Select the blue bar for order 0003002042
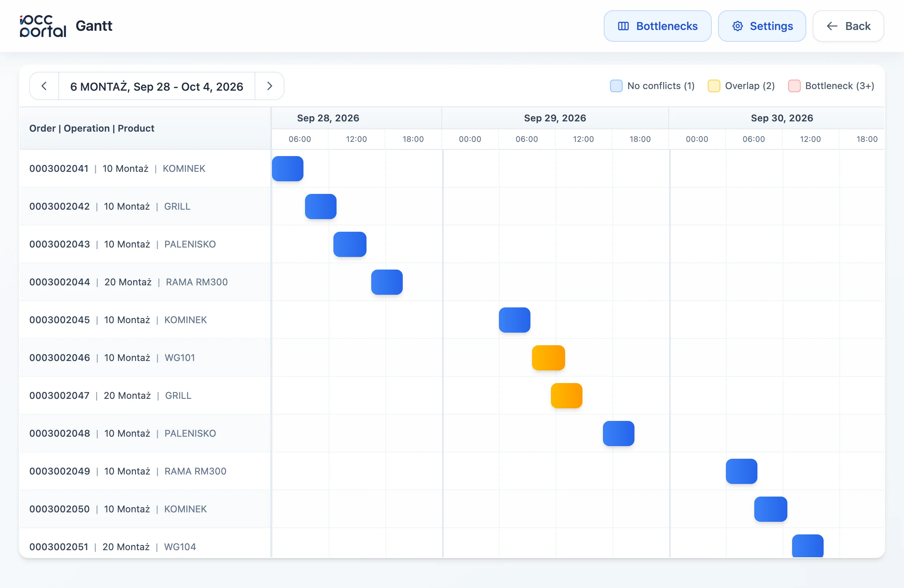The height and width of the screenshot is (588, 904). click(x=321, y=207)
